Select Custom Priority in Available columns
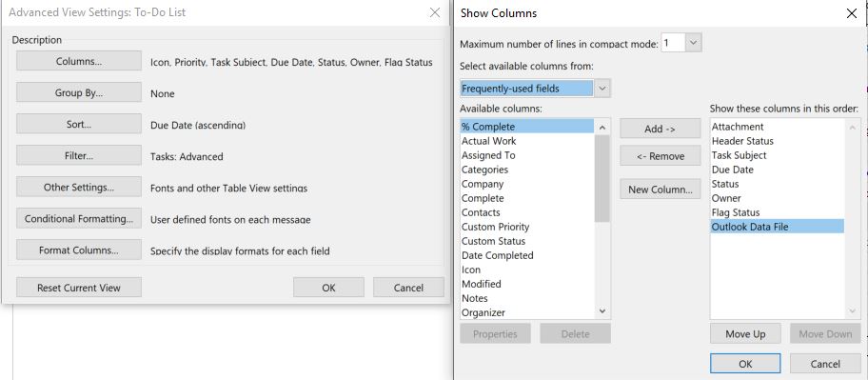The image size is (868, 380). click(x=527, y=227)
